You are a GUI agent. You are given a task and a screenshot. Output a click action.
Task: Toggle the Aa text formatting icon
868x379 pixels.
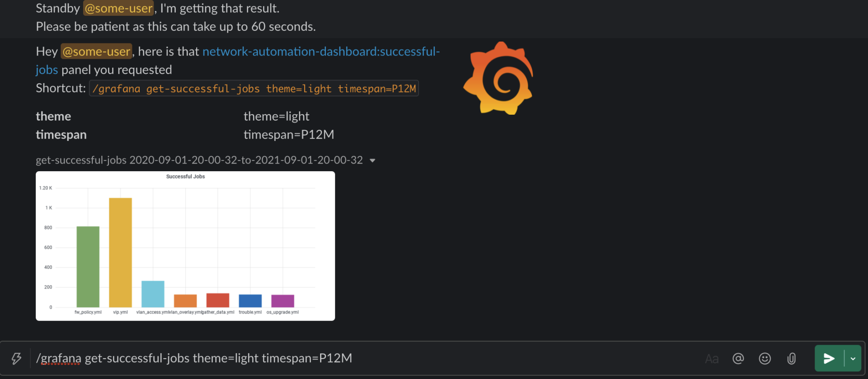712,359
